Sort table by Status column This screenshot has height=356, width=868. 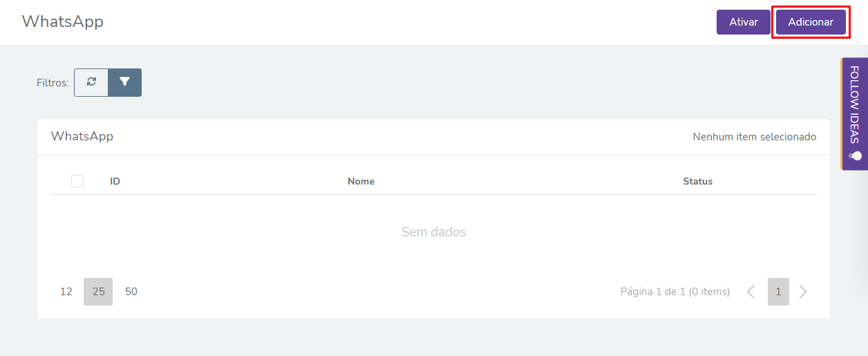[x=697, y=181]
